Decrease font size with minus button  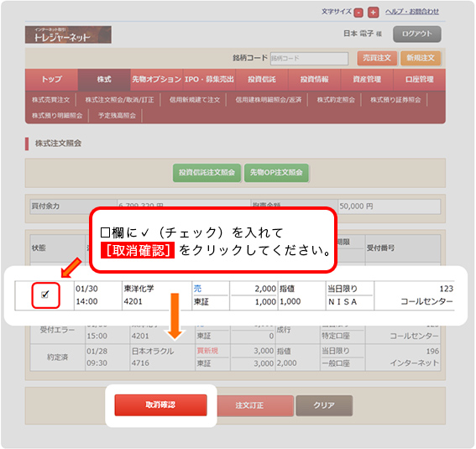(358, 13)
